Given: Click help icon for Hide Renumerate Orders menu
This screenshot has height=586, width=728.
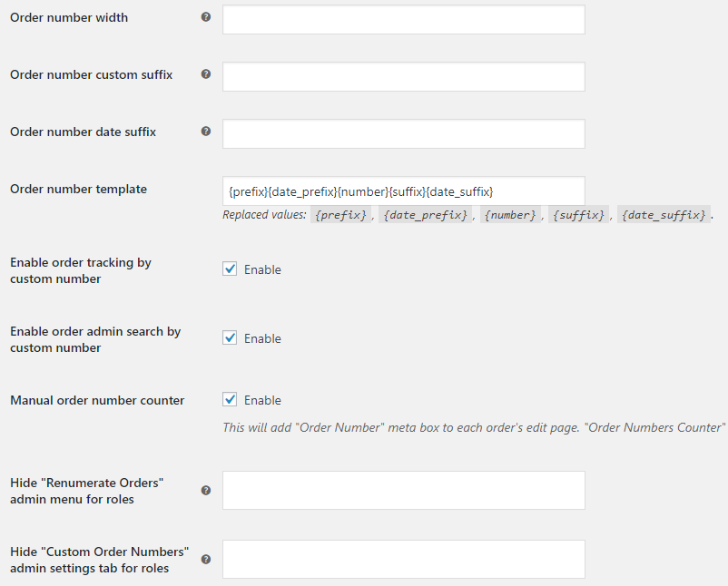Looking at the screenshot, I should coord(206,491).
